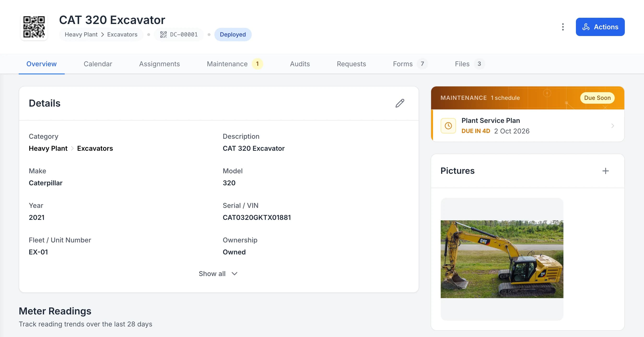Screen dimensions: 644x337
Task: Switch to the Forms tab
Action: [x=410, y=64]
